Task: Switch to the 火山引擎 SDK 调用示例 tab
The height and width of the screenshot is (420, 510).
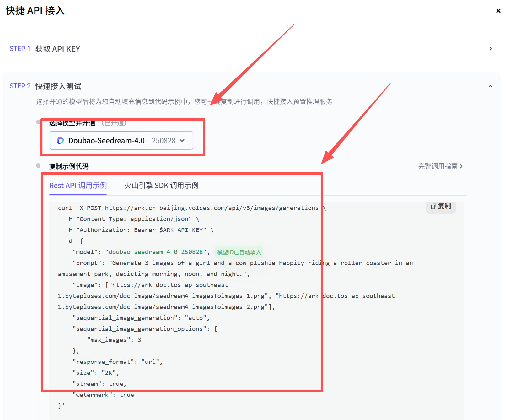Action: point(161,186)
